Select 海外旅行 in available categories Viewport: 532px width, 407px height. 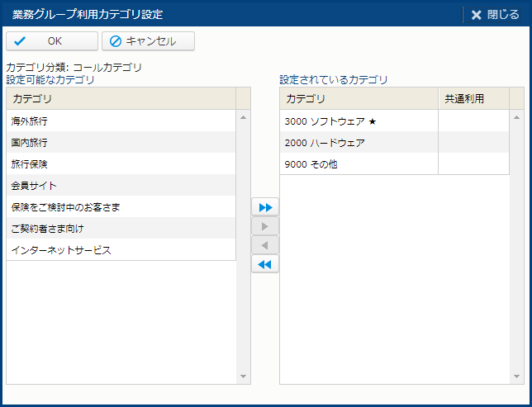point(121,121)
